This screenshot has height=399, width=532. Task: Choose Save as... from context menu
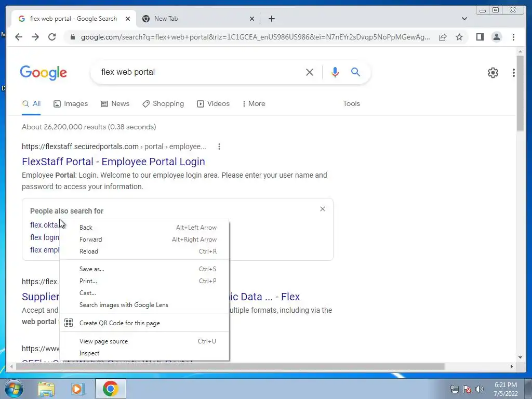144,269
